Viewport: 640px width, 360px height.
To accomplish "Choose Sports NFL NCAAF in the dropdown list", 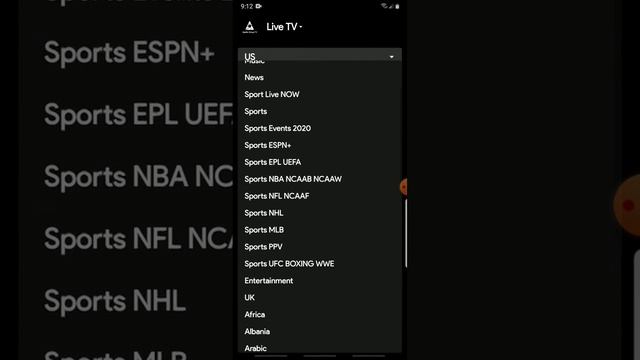I will click(277, 196).
